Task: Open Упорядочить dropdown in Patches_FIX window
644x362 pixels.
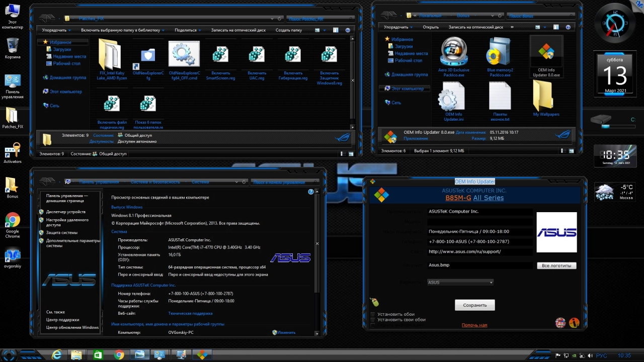Action: pos(57,30)
